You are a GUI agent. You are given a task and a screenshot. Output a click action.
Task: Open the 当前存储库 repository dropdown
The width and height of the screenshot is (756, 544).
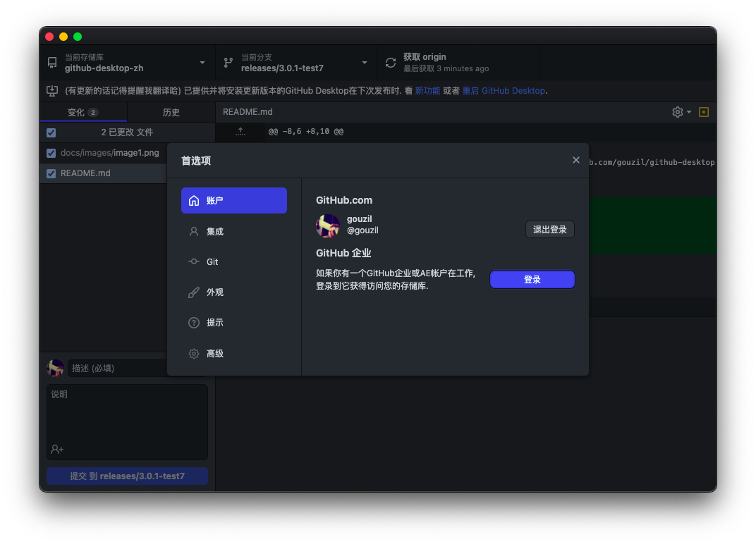click(127, 63)
